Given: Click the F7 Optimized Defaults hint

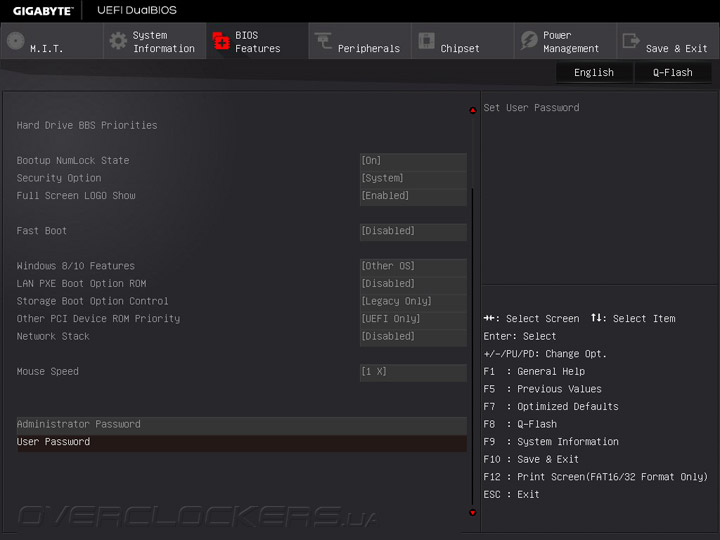Looking at the screenshot, I should tap(551, 407).
